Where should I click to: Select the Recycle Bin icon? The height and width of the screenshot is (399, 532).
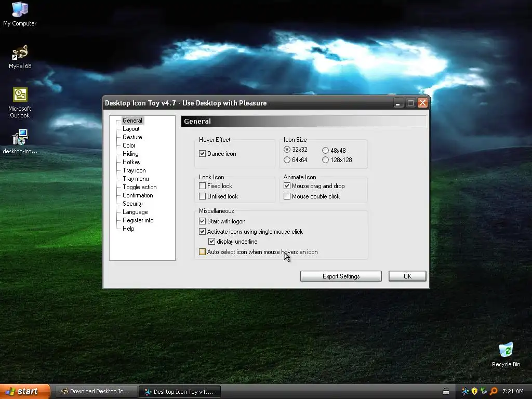click(506, 354)
